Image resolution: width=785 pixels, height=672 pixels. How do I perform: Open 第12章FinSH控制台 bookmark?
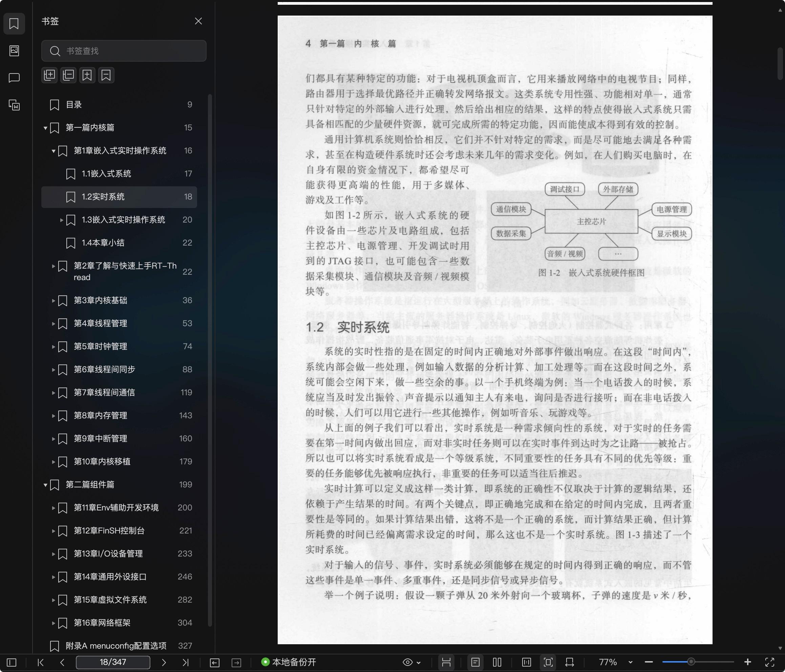coord(119,531)
